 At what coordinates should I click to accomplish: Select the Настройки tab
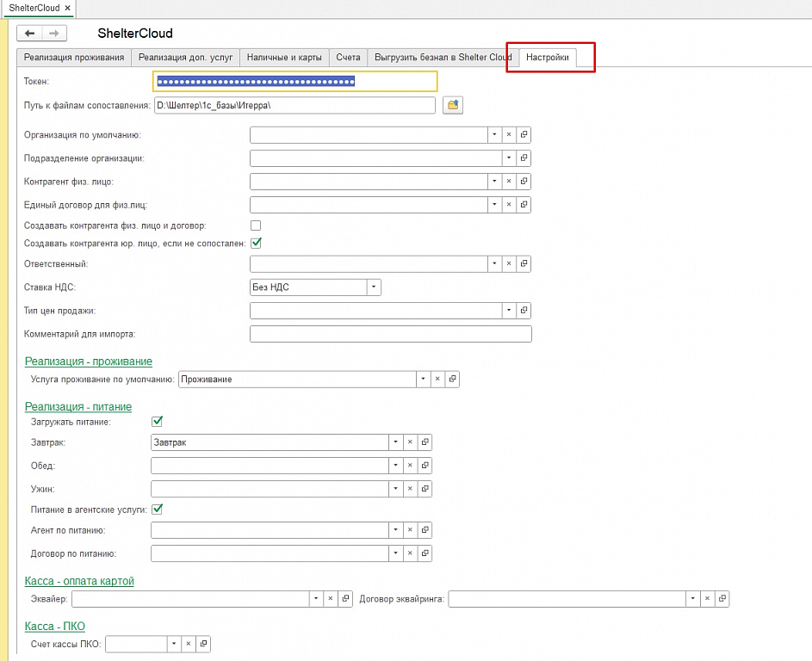click(x=548, y=58)
